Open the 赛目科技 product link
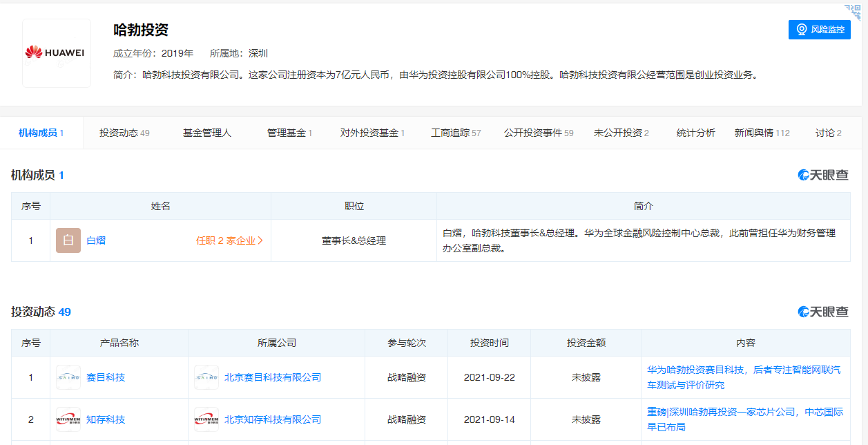 pos(106,377)
